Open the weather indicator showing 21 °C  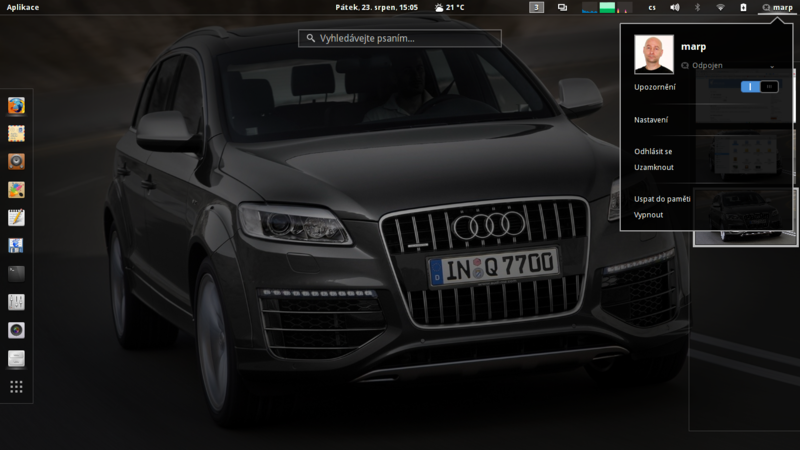pyautogui.click(x=449, y=7)
